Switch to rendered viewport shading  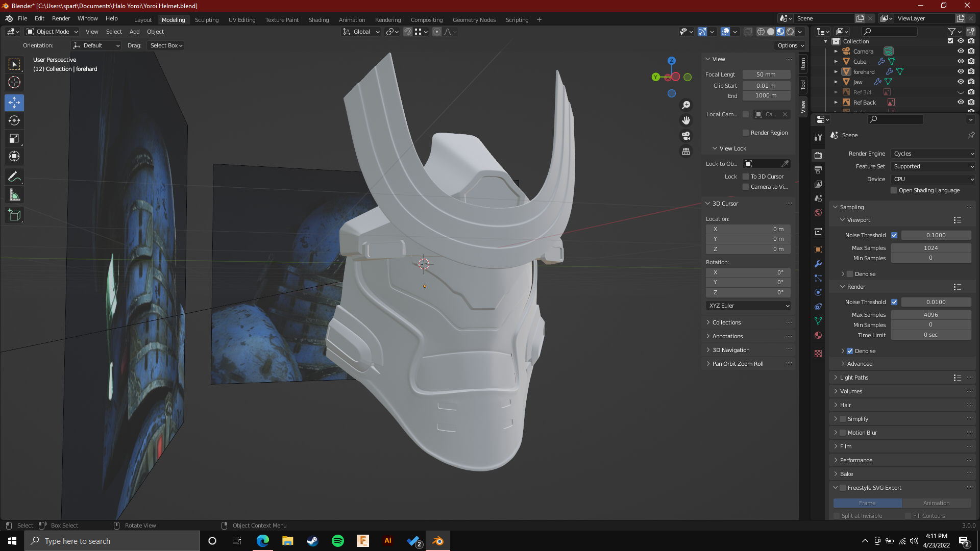[x=790, y=32]
